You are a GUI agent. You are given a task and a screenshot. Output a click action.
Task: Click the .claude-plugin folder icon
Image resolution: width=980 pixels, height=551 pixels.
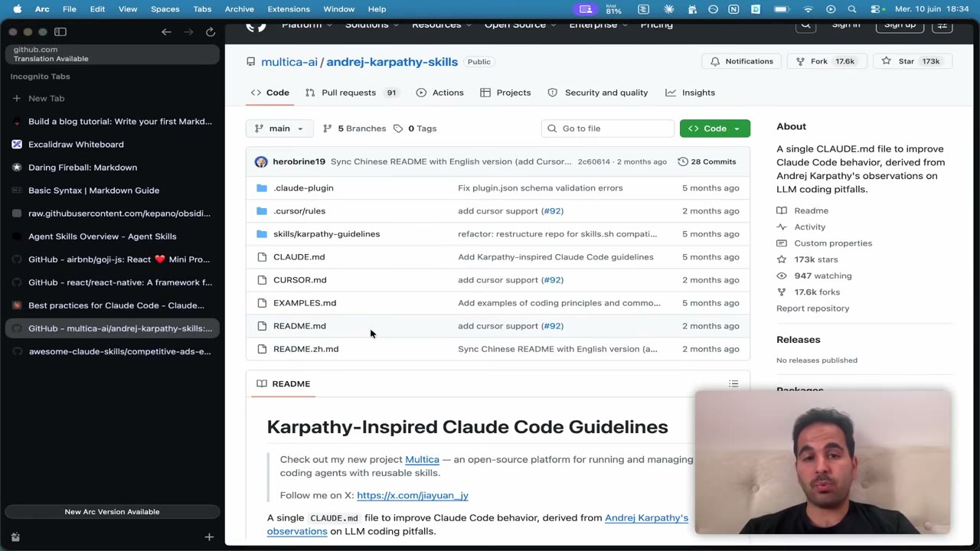(x=262, y=187)
